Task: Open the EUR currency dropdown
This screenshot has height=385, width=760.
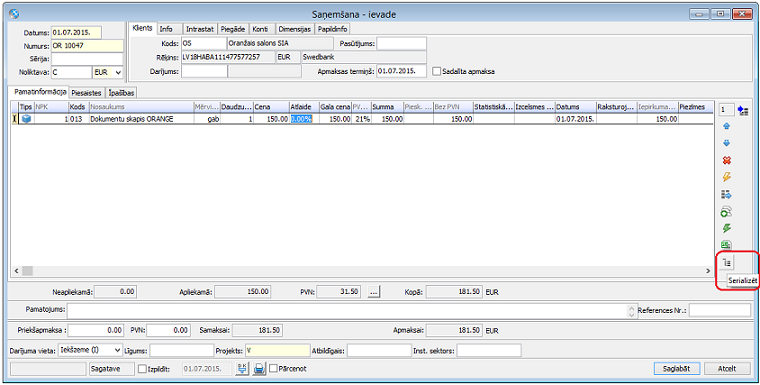Action: 119,72
